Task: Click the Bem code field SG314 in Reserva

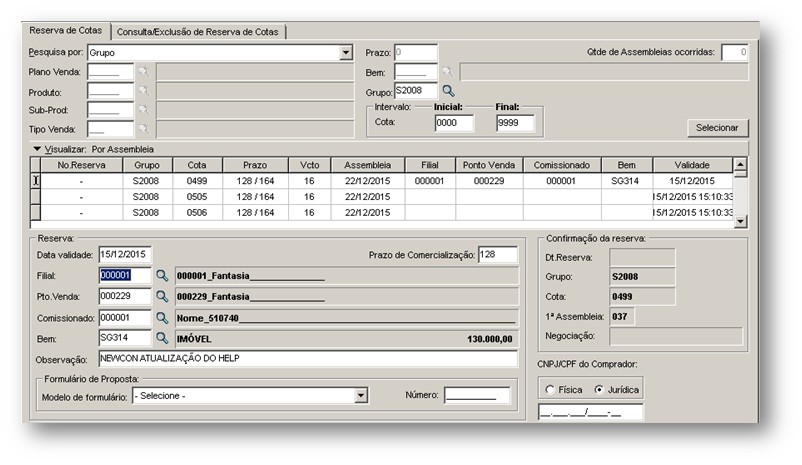Action: [x=125, y=338]
